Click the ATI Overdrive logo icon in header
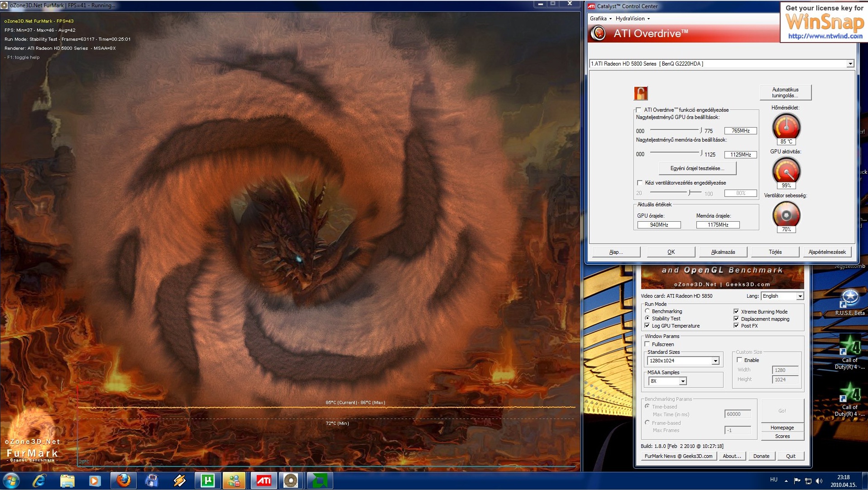Screen dimensions: 868x490 point(599,33)
